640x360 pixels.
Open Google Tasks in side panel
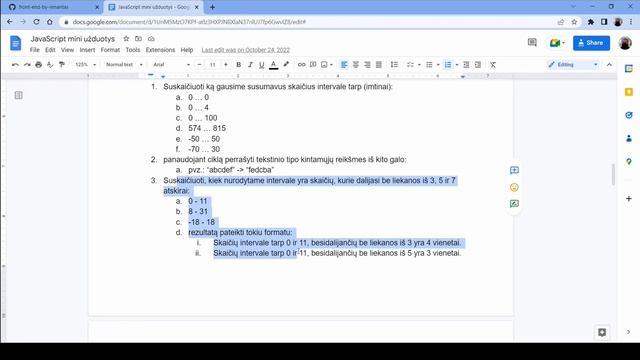tap(629, 115)
